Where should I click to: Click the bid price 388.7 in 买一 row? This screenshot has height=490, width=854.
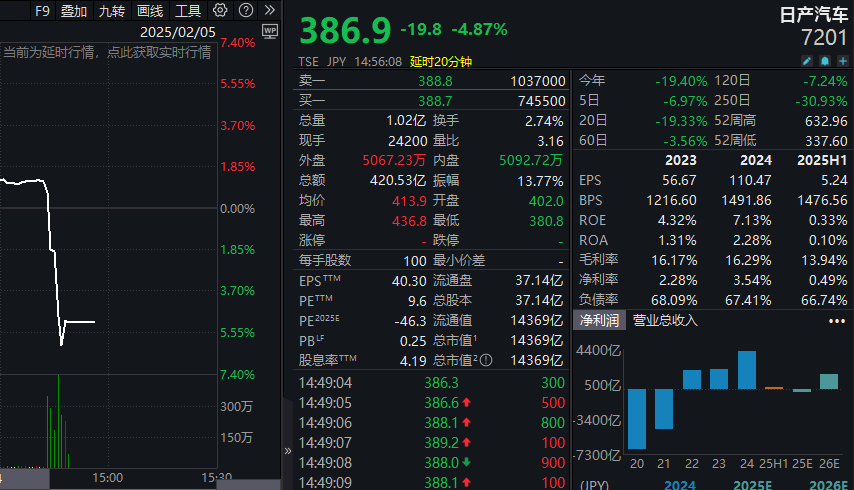pyautogui.click(x=435, y=101)
